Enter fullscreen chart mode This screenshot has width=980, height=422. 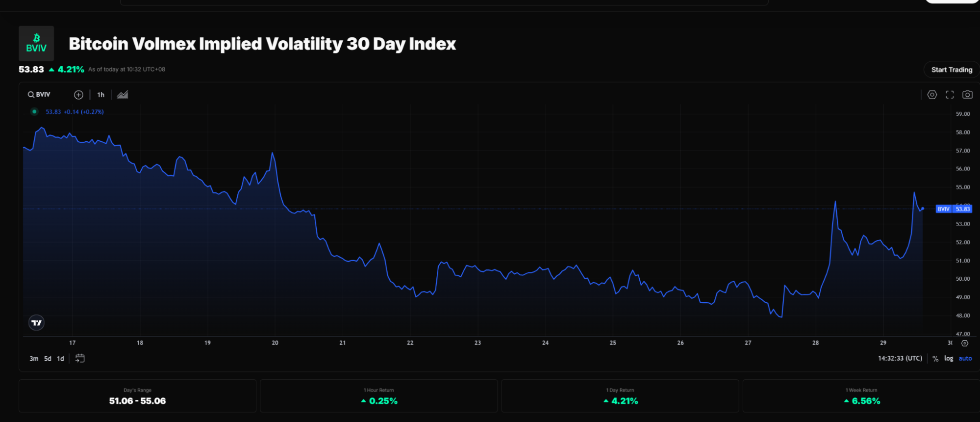(950, 95)
